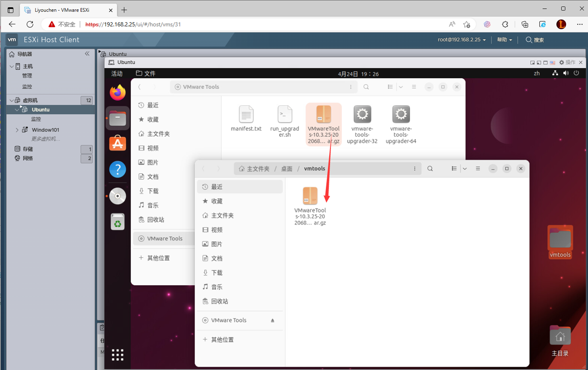Select 存储 in the navigator
588x370 pixels.
28,149
